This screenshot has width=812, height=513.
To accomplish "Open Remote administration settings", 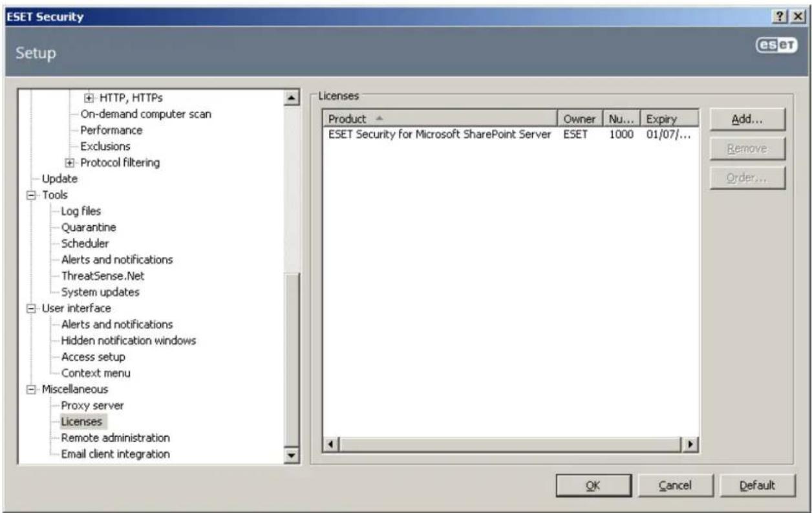I will click(x=116, y=438).
